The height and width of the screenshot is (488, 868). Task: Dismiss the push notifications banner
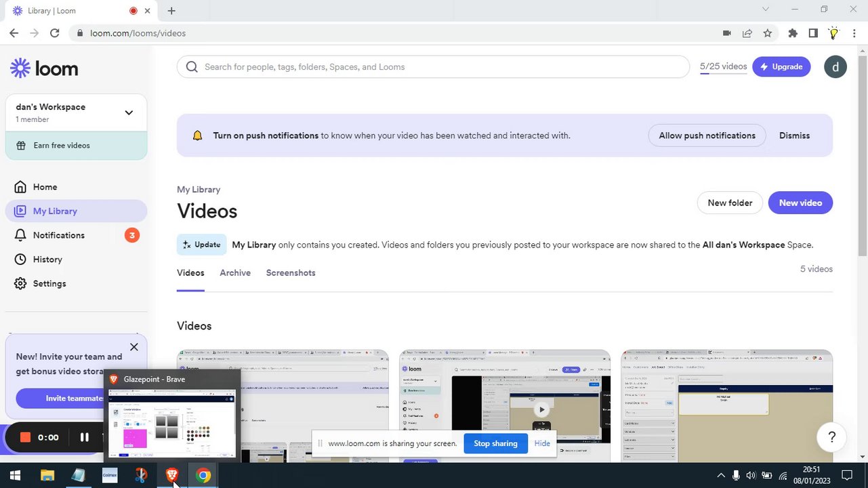[794, 136]
